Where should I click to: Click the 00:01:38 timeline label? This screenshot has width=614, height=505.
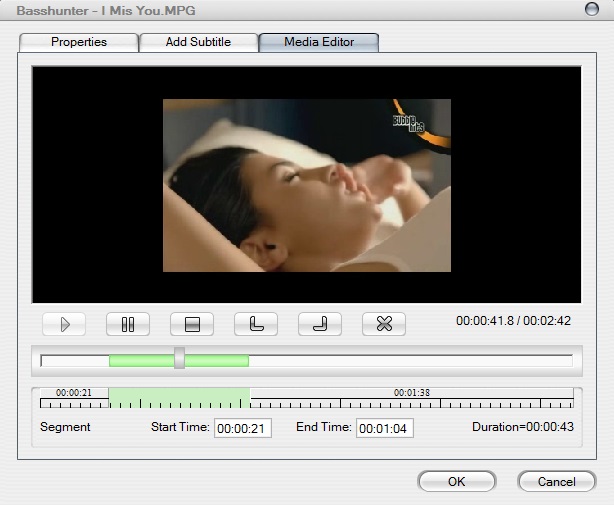pos(412,393)
